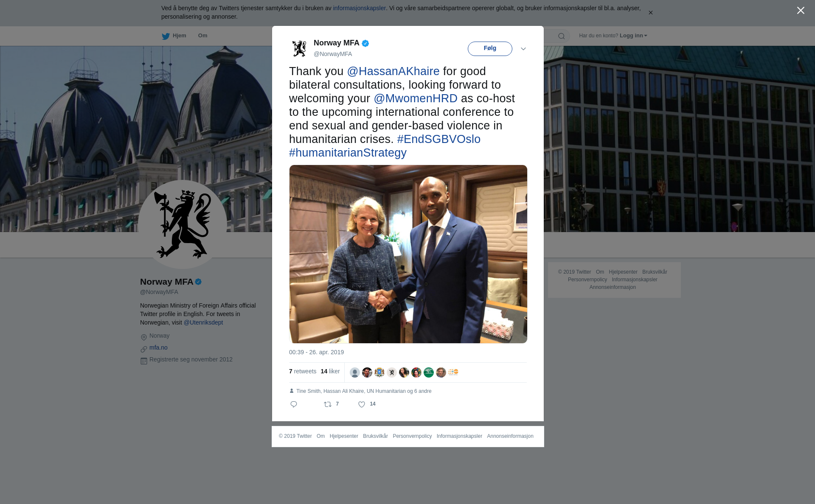Open the handshake photo in the tweet

[x=408, y=254]
